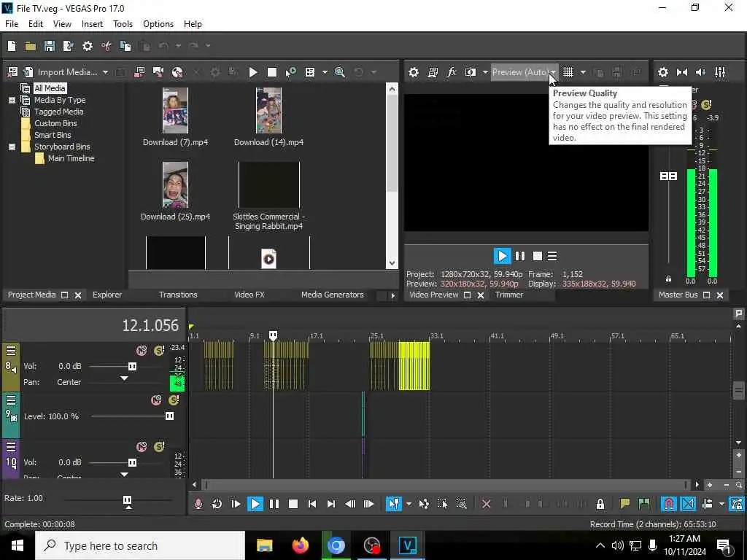
Task: Expand the Media By Type tree node
Action: pos(12,100)
